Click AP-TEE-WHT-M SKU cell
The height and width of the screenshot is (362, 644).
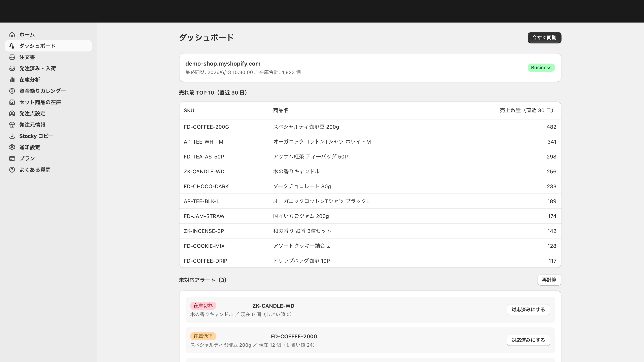(x=203, y=142)
